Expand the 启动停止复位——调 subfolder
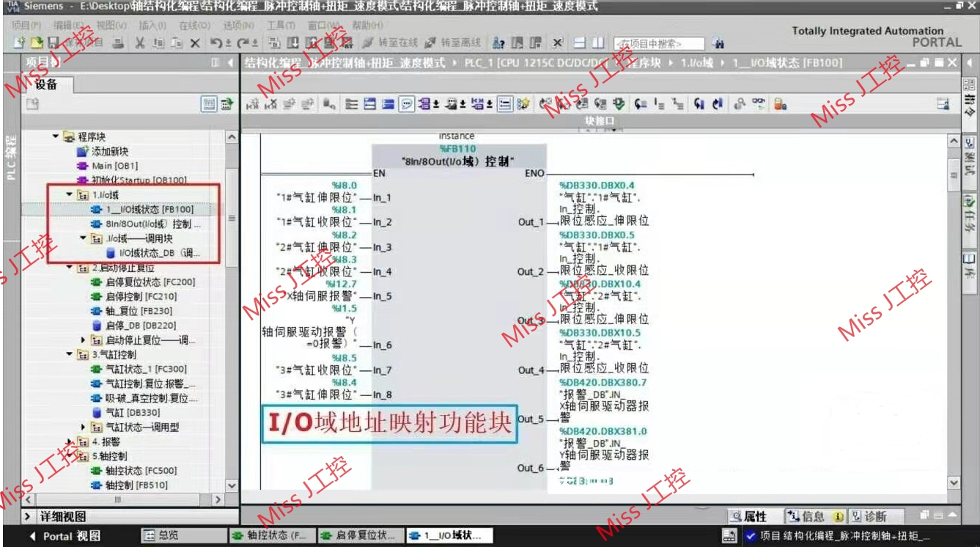The width and height of the screenshot is (980, 547). [x=83, y=340]
